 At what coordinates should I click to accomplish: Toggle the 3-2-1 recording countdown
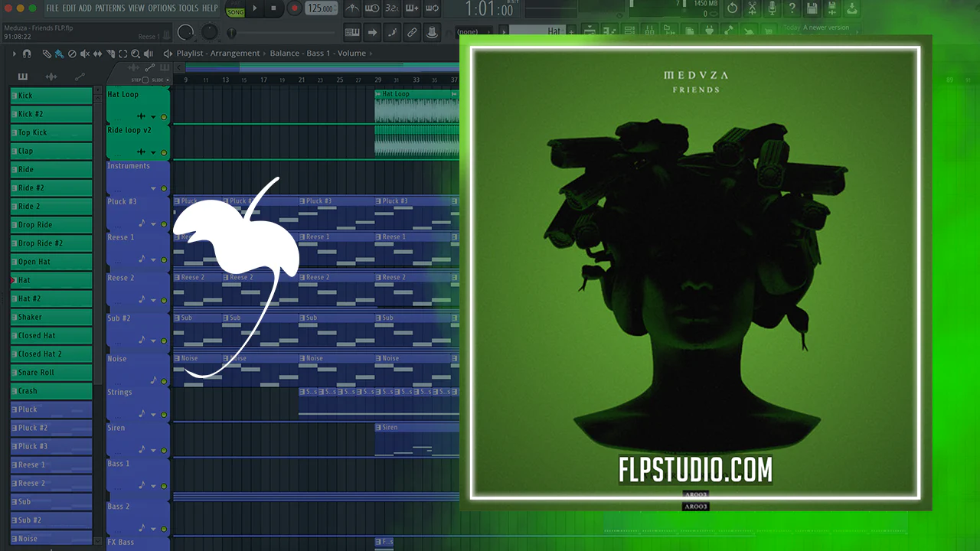point(391,8)
